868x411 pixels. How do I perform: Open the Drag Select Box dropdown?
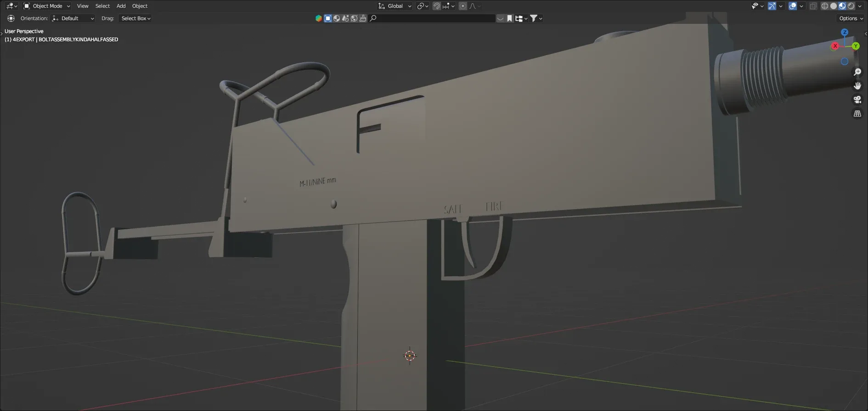(x=135, y=18)
